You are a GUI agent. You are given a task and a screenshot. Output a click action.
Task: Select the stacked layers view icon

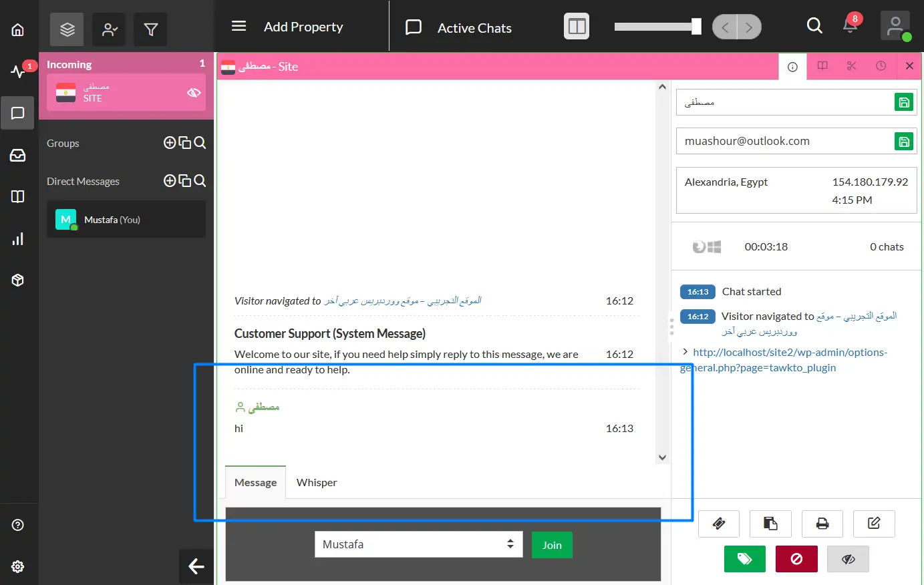[67, 29]
